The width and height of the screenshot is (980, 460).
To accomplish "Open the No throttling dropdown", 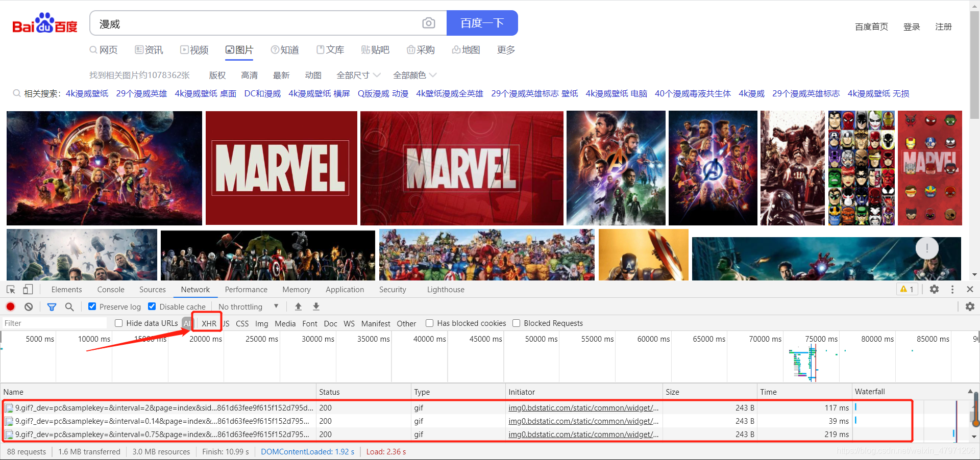I will pos(249,306).
